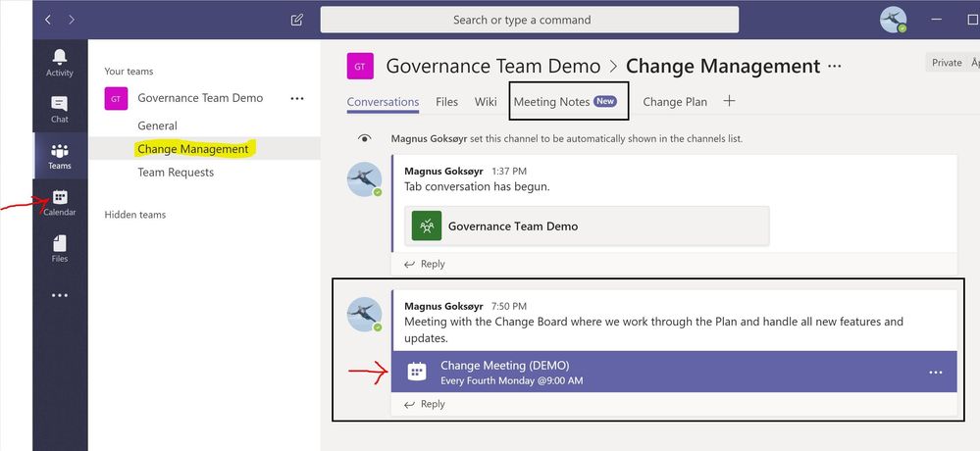Open the profile avatar menu
The width and height of the screenshot is (980, 451).
coord(893,20)
